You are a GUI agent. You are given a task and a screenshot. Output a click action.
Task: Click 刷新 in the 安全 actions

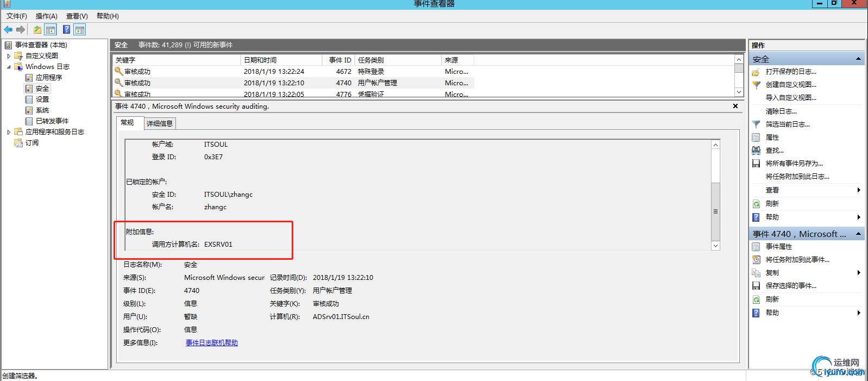(x=772, y=204)
